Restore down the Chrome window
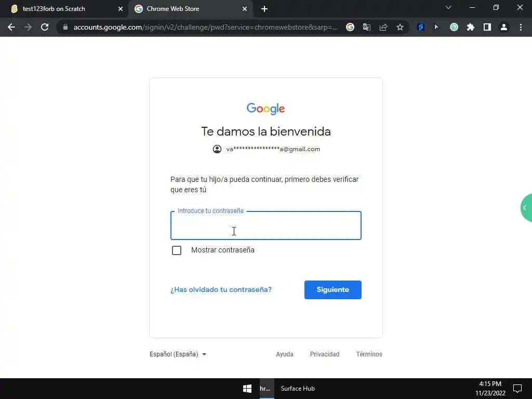 496,7
